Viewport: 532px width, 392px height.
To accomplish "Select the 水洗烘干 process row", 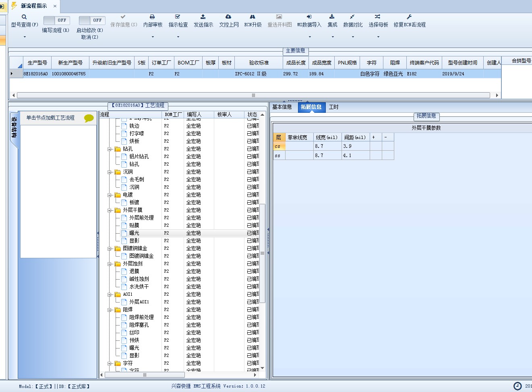I will [180, 287].
